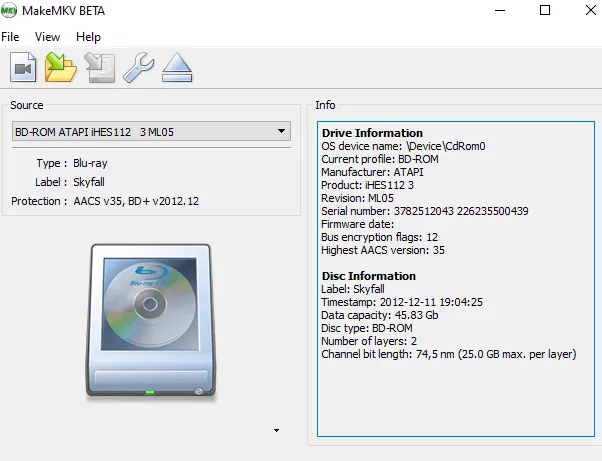Screen dimensions: 602x461
Task: Click the serial number 3782512043 line
Action: click(425, 211)
